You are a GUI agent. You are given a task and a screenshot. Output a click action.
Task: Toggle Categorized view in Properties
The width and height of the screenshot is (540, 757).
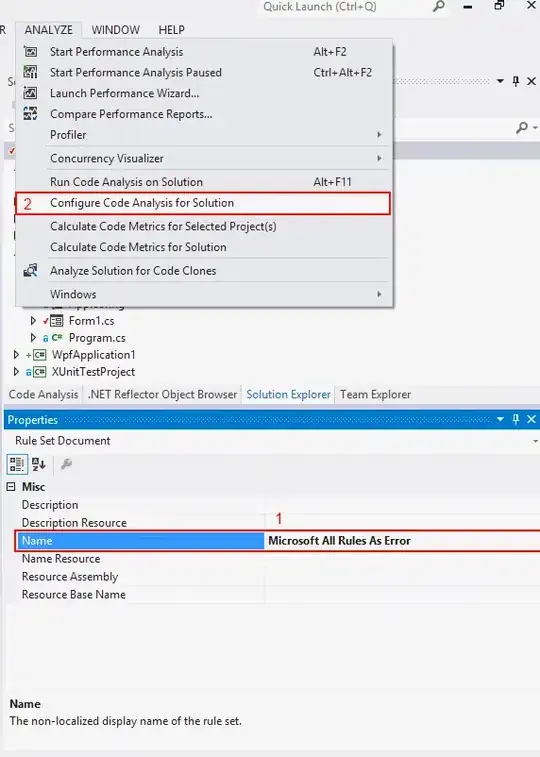[x=17, y=464]
